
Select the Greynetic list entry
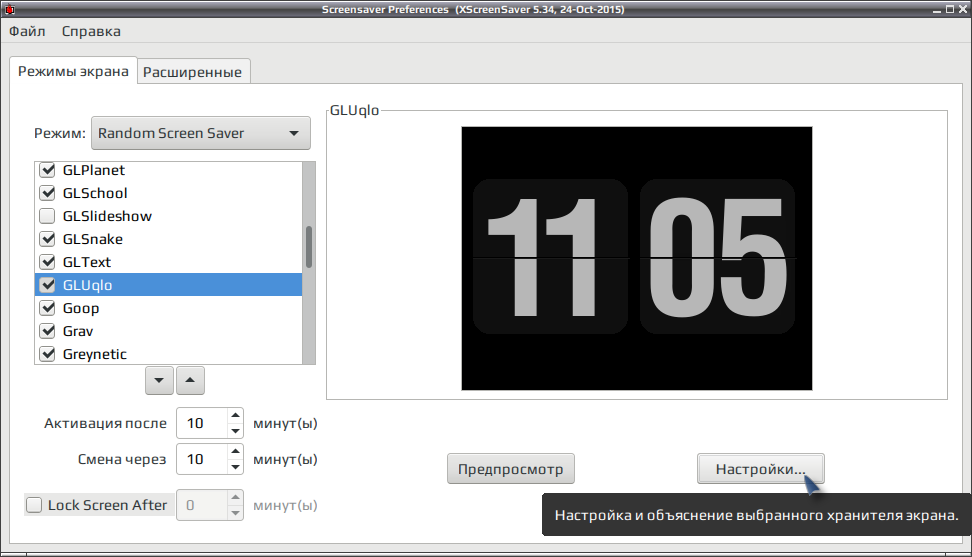click(168, 353)
